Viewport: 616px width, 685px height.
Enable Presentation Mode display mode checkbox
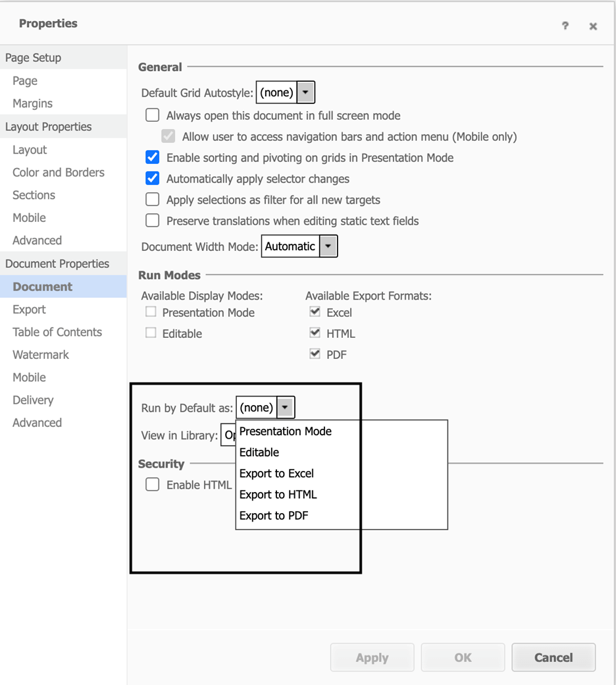point(151,312)
